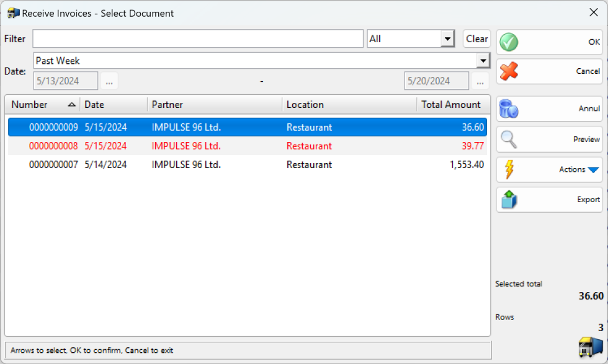Click the Date column header
This screenshot has width=608, height=364.
114,105
